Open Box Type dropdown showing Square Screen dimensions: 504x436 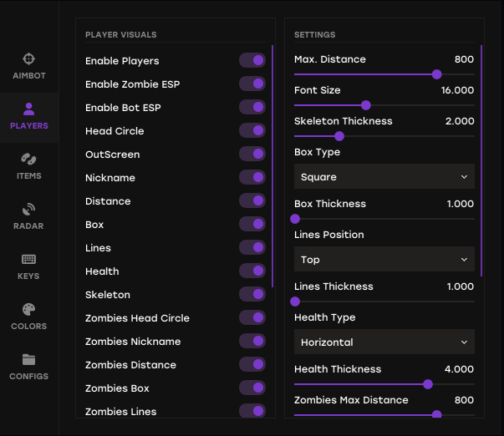point(384,176)
